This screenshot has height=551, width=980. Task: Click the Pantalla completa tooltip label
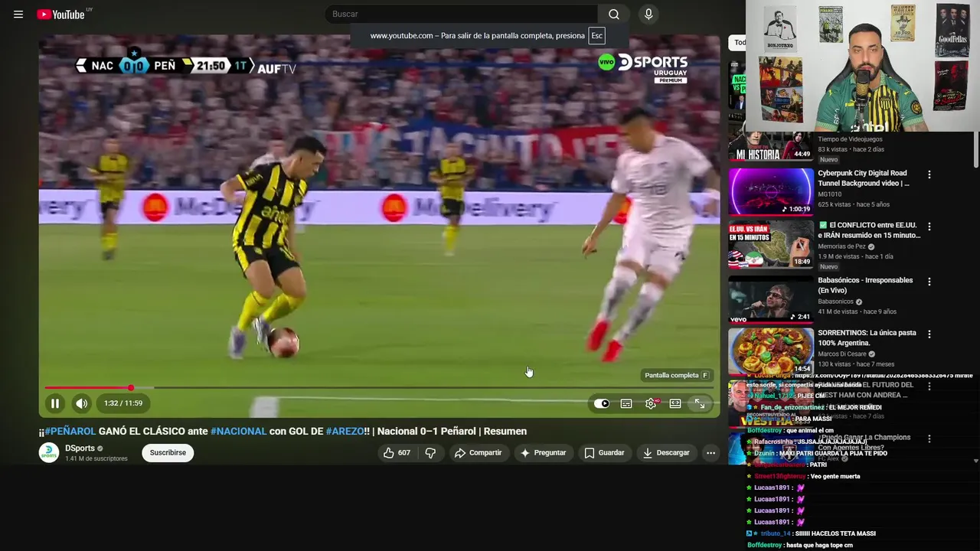(678, 375)
